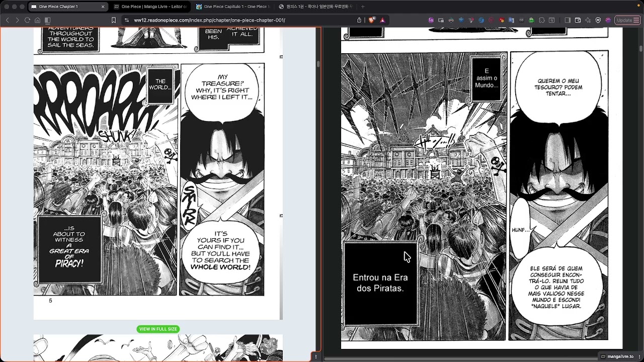This screenshot has height=362, width=644.
Task: Open Brave Rewards triangle icon
Action: [382, 20]
